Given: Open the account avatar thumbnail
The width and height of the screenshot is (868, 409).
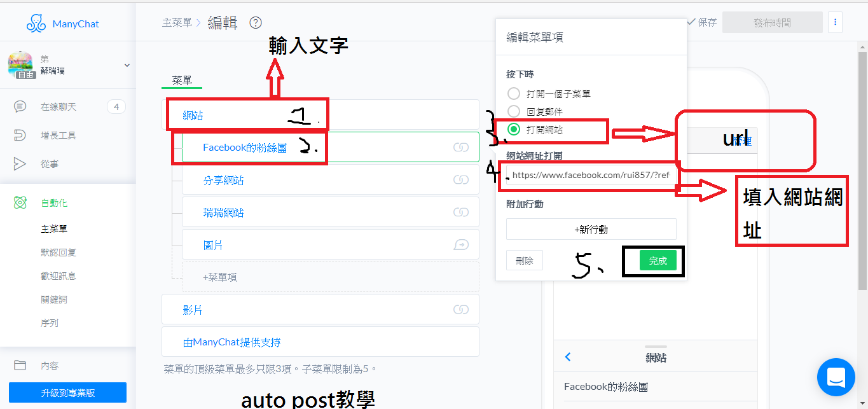Looking at the screenshot, I should (20, 64).
